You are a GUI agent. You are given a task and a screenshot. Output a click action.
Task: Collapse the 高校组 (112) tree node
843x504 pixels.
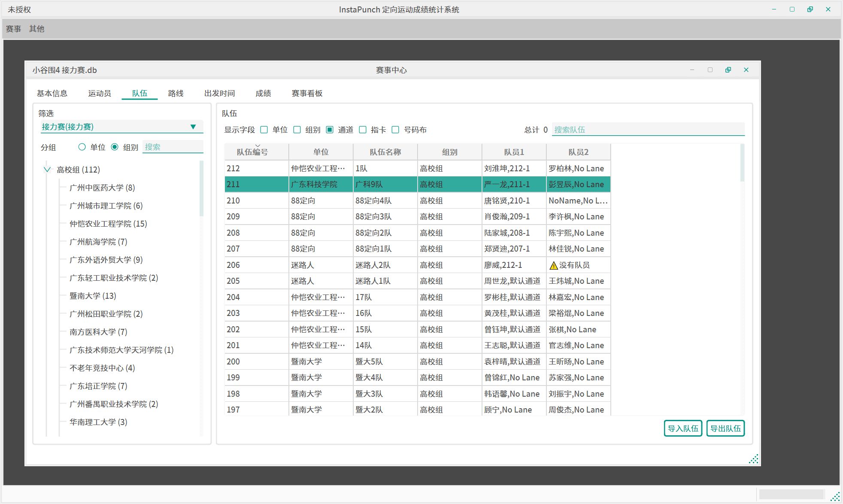click(x=47, y=170)
